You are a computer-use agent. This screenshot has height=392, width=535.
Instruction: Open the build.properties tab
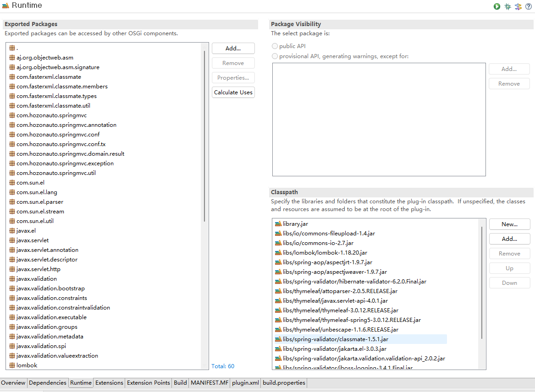(x=283, y=382)
